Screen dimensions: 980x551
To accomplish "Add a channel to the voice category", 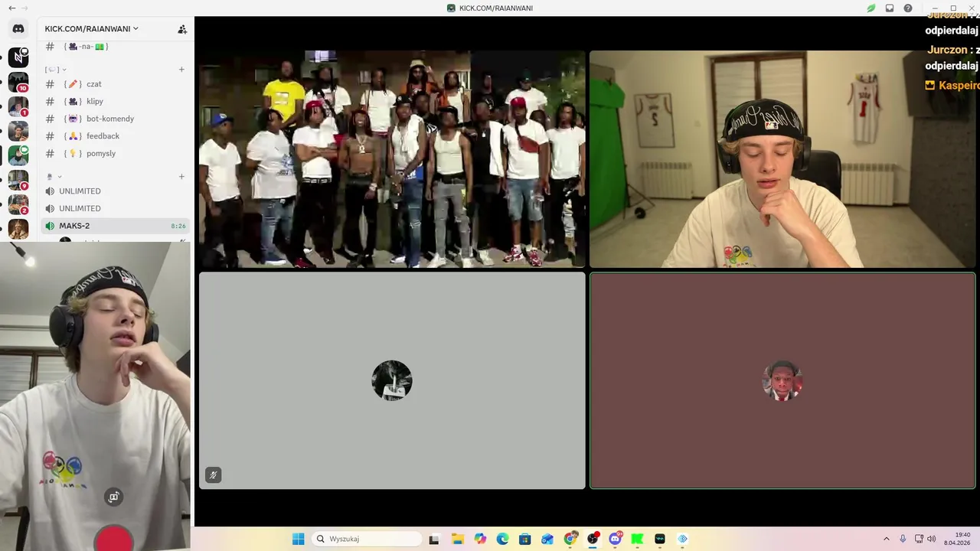I will tap(181, 177).
